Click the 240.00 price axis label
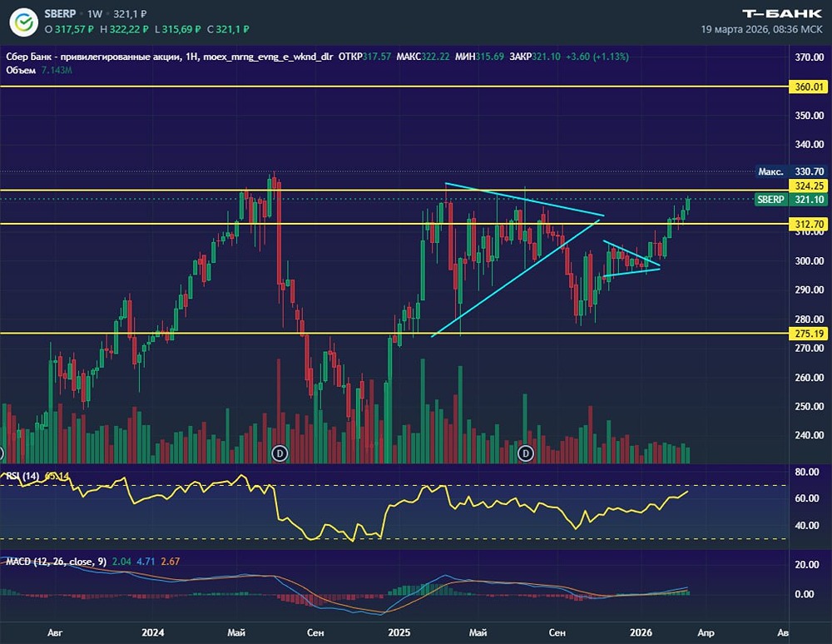832x644 pixels. pos(810,435)
